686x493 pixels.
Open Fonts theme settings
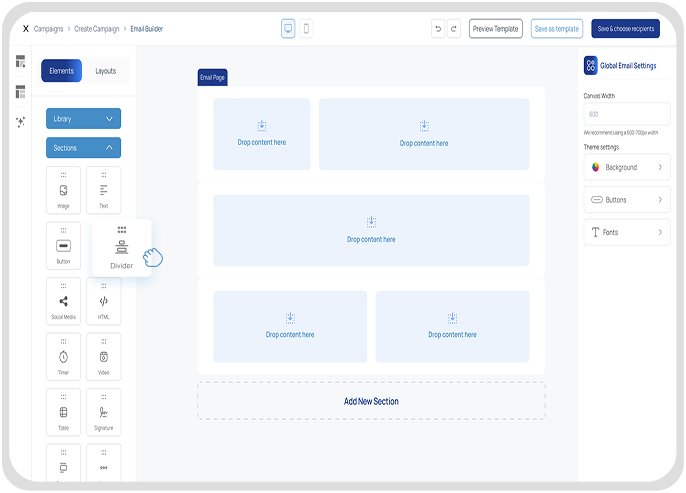[x=627, y=232]
